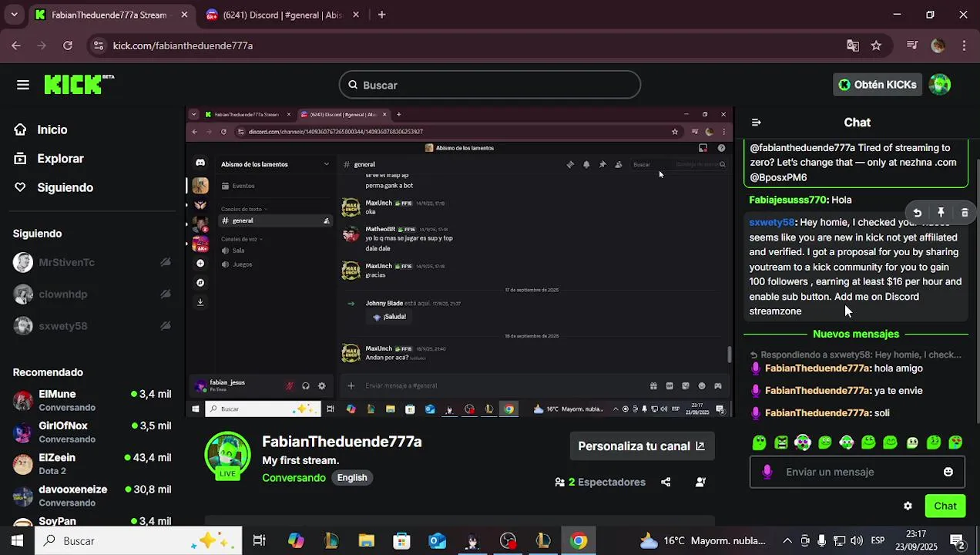The height and width of the screenshot is (555, 980).
Task: Open chat settings gear
Action: pos(908,506)
